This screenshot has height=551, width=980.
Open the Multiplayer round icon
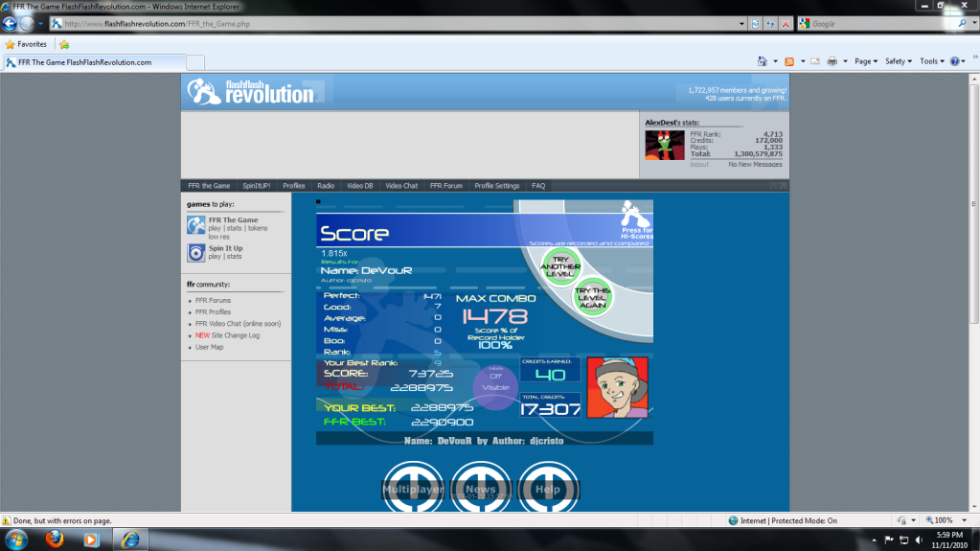pyautogui.click(x=413, y=488)
